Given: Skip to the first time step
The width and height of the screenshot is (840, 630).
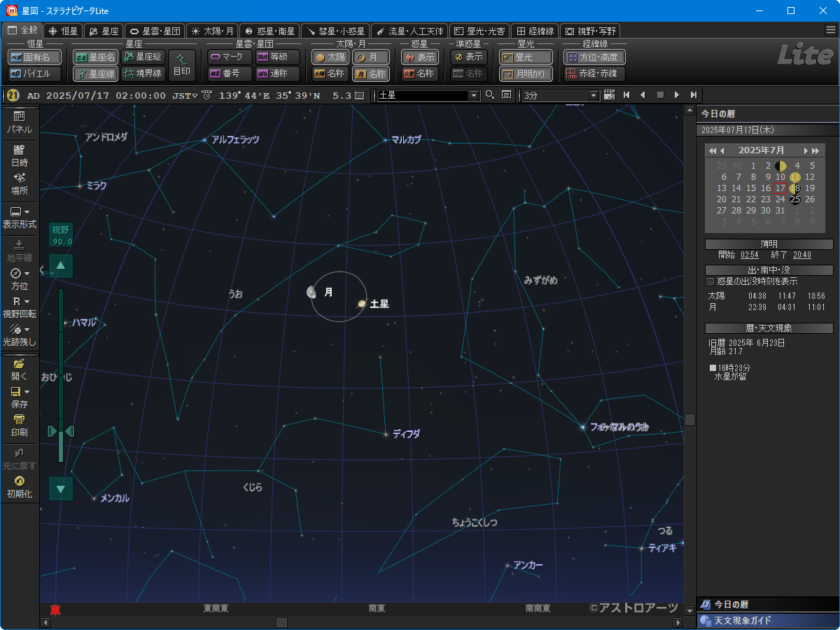Looking at the screenshot, I should pos(626,95).
